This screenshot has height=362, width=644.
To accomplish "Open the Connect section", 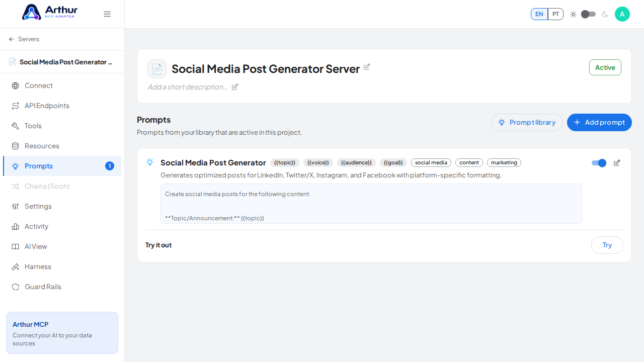I will click(62, 85).
